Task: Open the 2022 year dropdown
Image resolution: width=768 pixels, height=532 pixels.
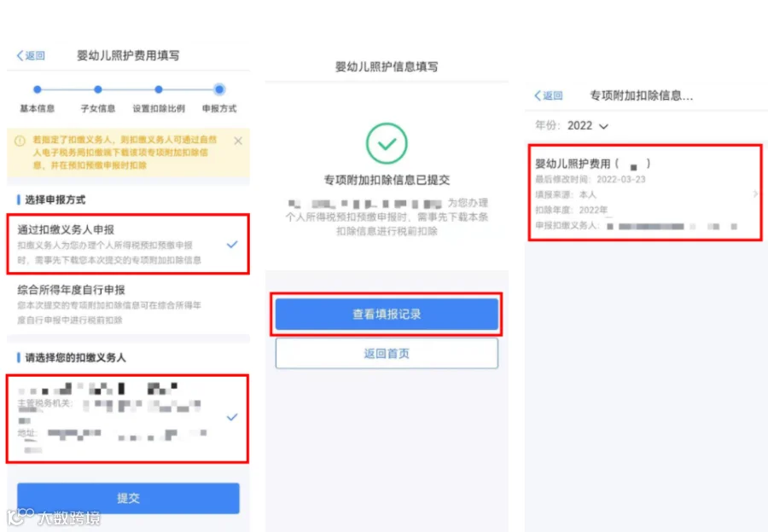Action: 588,126
